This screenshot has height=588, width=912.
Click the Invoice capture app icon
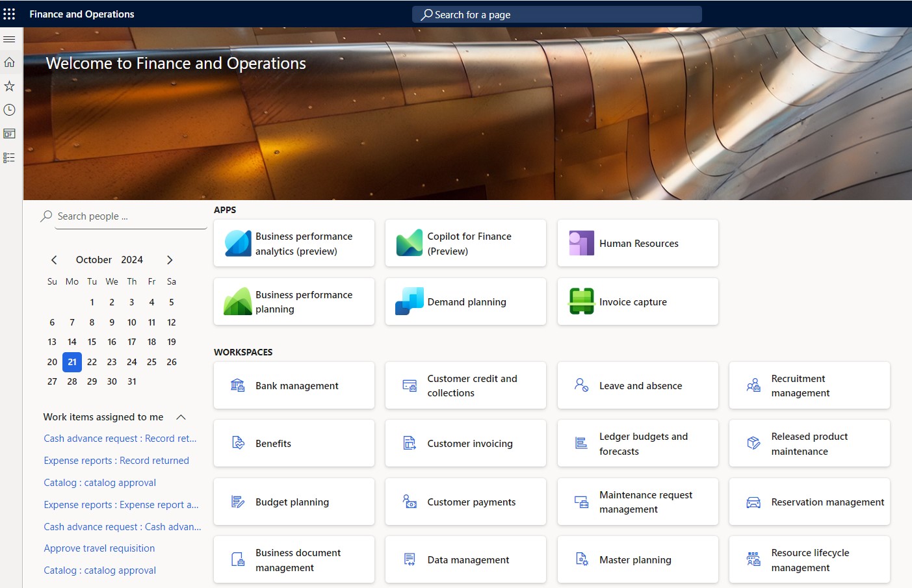click(x=582, y=301)
